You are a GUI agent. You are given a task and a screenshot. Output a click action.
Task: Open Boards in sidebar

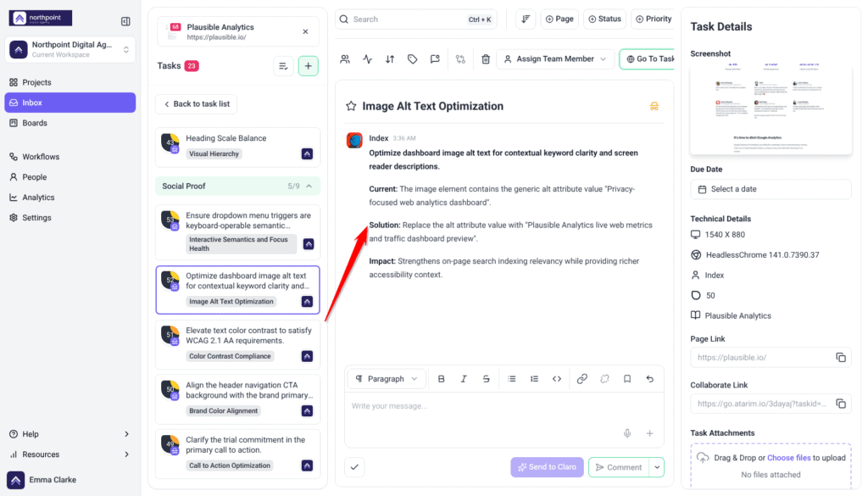point(70,123)
